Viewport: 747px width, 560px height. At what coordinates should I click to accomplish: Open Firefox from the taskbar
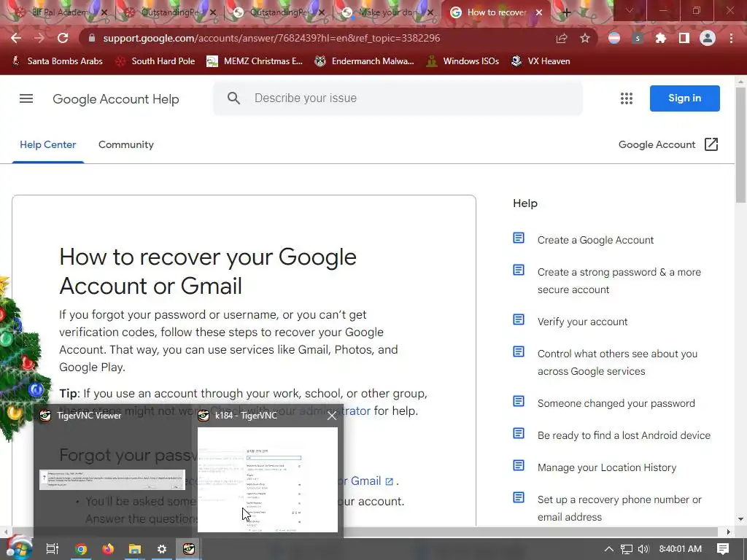[108, 549]
